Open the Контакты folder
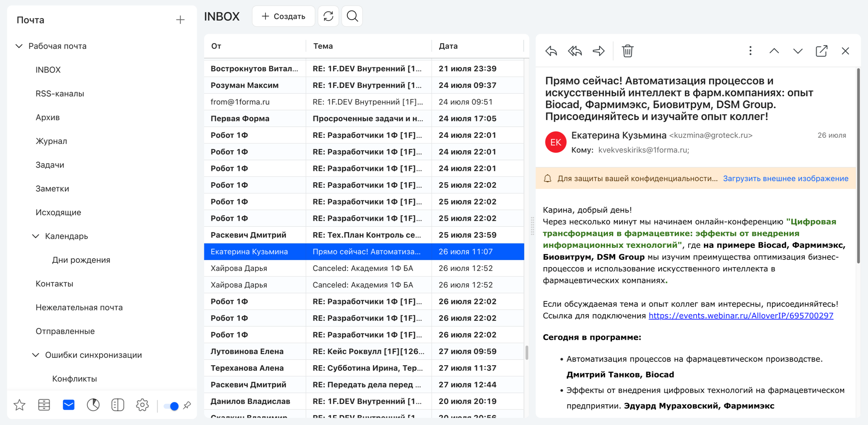 [x=54, y=283]
